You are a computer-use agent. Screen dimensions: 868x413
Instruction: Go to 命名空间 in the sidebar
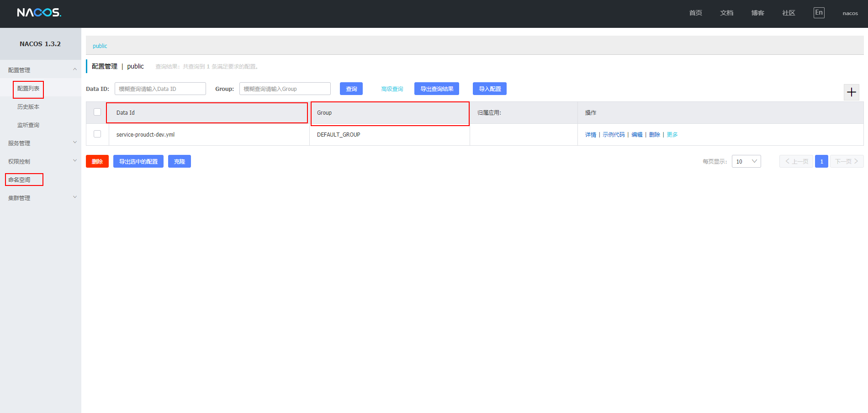[19, 180]
